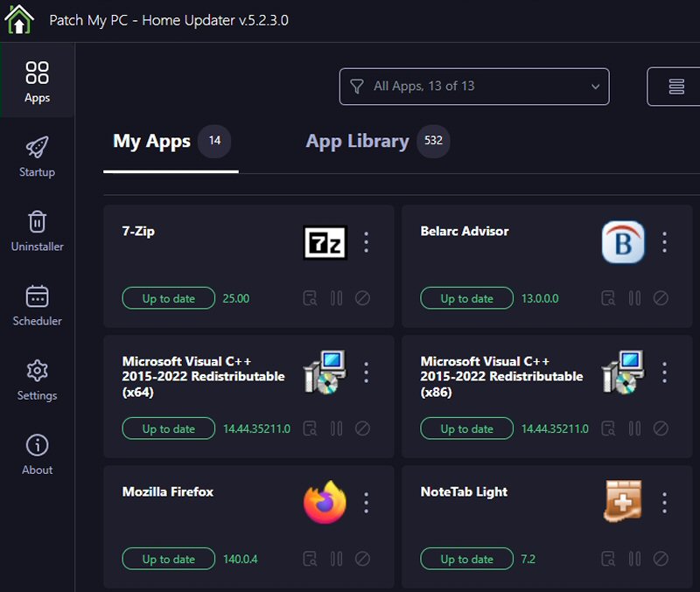Click the Belarc Advisor logo icon

click(623, 242)
